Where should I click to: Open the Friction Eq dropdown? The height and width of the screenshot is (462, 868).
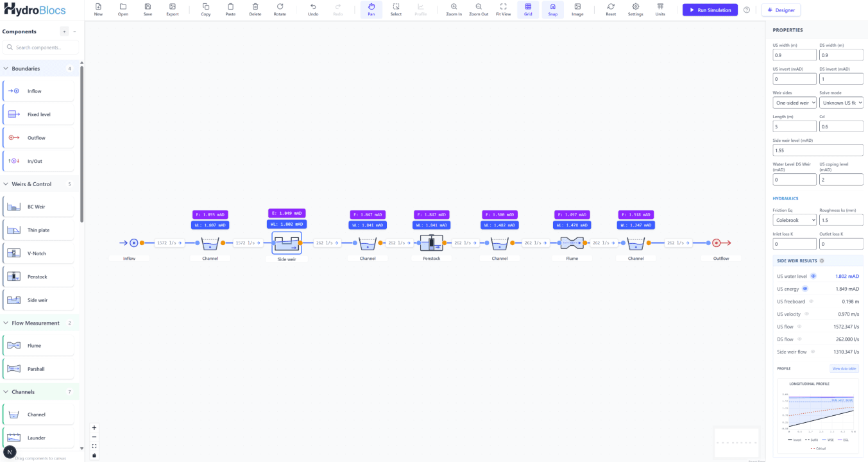click(x=794, y=220)
